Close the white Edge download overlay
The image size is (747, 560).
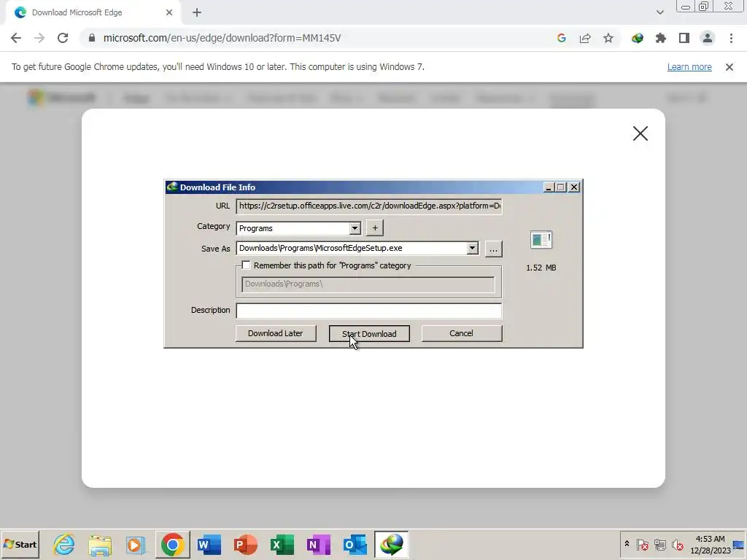[640, 133]
